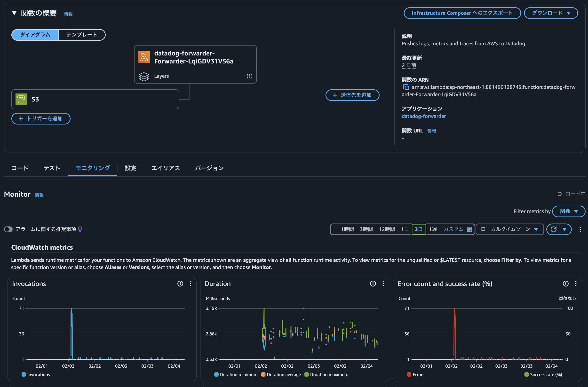Click the 2 日前 last updated text
The image size is (588, 387).
(409, 65)
